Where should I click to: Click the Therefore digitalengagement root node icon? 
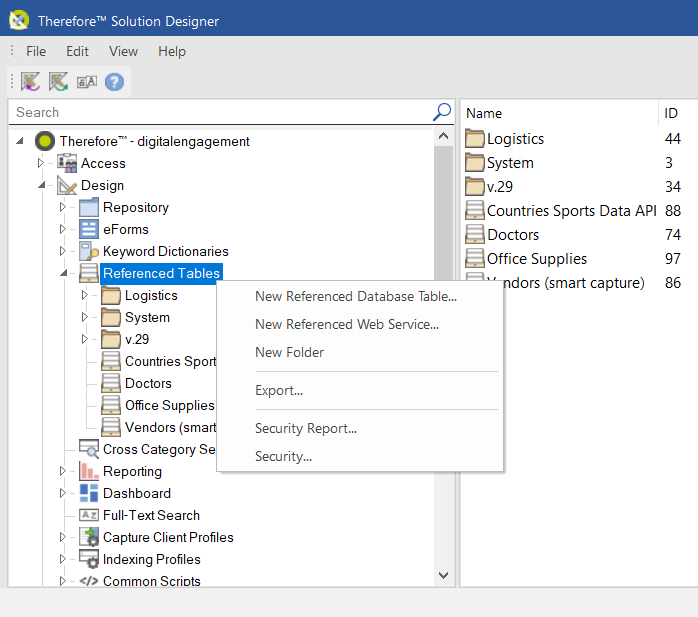45,141
